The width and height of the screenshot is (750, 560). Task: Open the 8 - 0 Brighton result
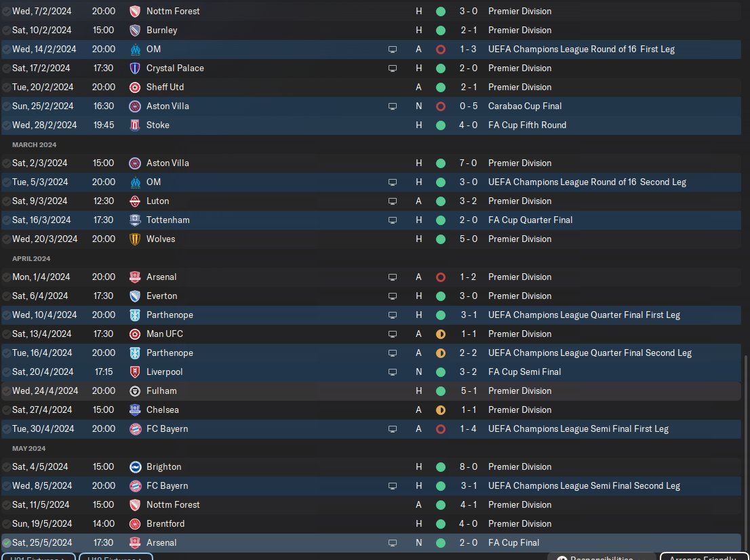469,466
